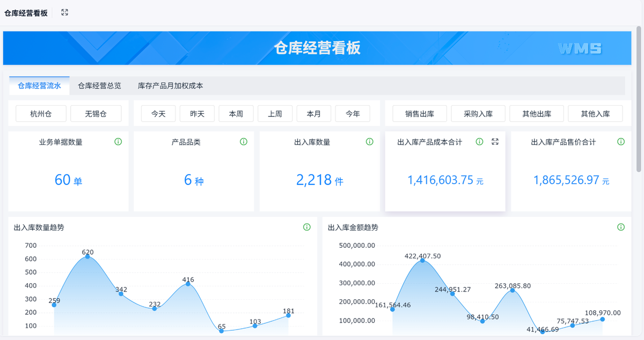
Task: Filter by 采购入库 type
Action: 478,114
